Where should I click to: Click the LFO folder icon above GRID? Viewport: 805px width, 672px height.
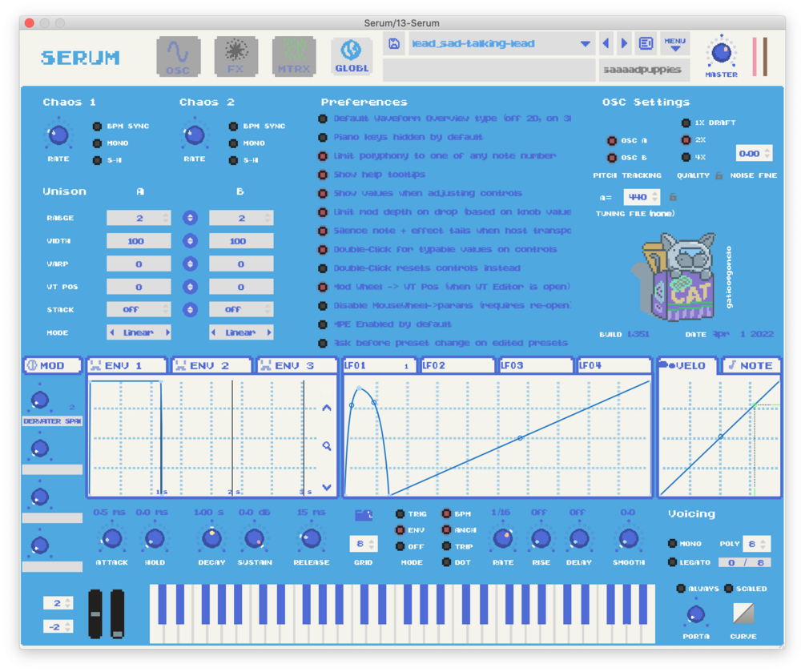point(364,515)
